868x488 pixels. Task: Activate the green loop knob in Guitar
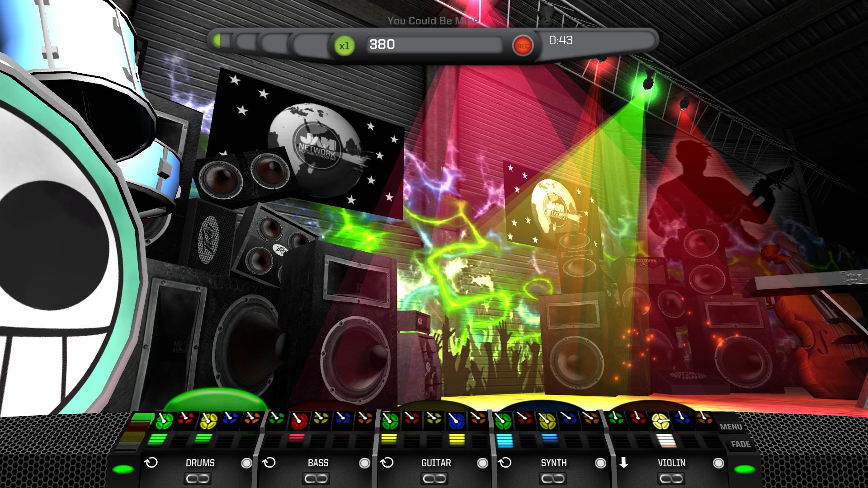click(390, 421)
